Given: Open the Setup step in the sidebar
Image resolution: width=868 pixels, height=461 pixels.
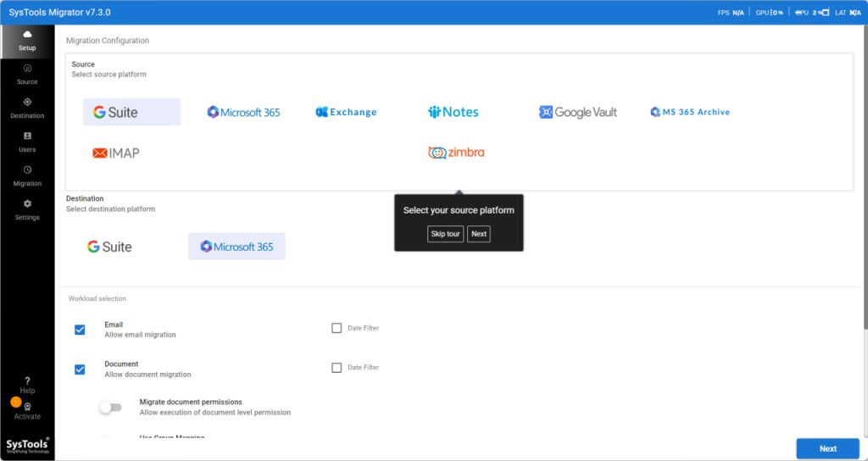Looking at the screenshot, I should coord(27,42).
